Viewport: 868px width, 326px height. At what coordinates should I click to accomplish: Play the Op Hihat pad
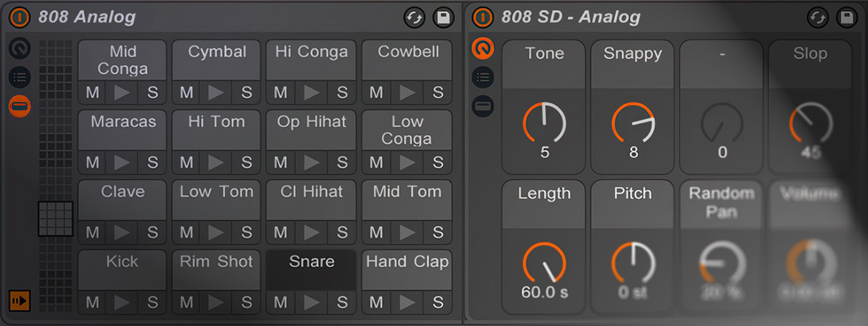pyautogui.click(x=312, y=163)
